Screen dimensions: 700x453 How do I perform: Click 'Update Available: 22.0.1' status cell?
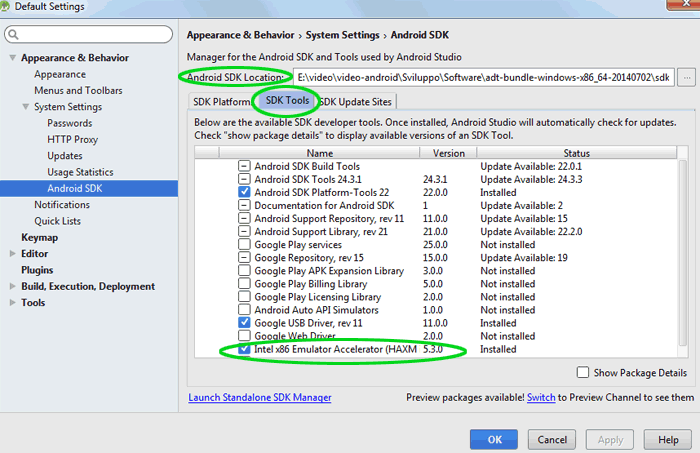coord(531,166)
